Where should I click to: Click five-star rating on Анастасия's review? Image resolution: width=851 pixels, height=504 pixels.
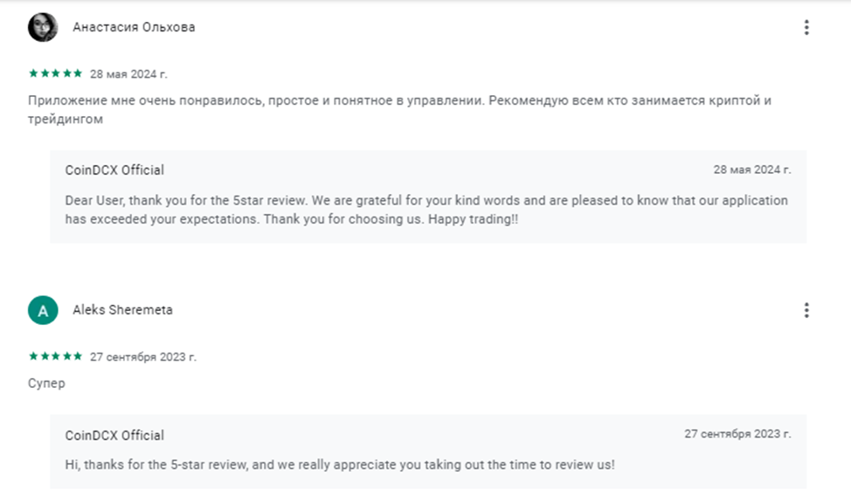pyautogui.click(x=55, y=73)
